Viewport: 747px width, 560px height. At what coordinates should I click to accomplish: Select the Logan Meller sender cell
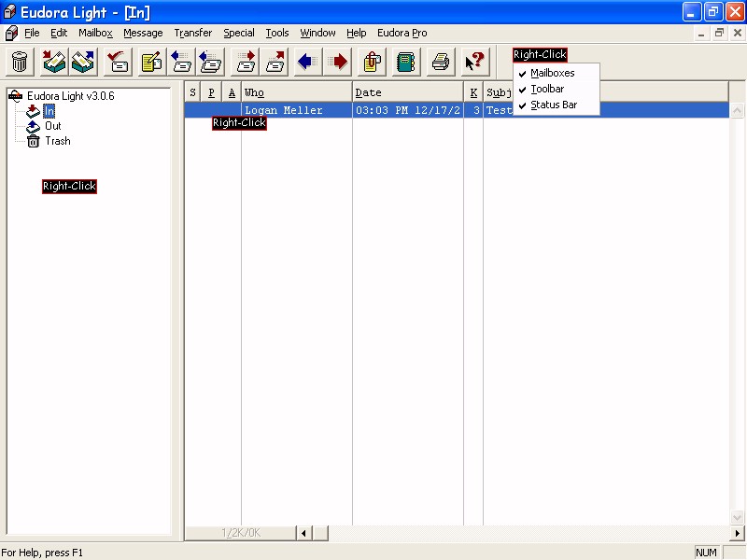click(297, 110)
